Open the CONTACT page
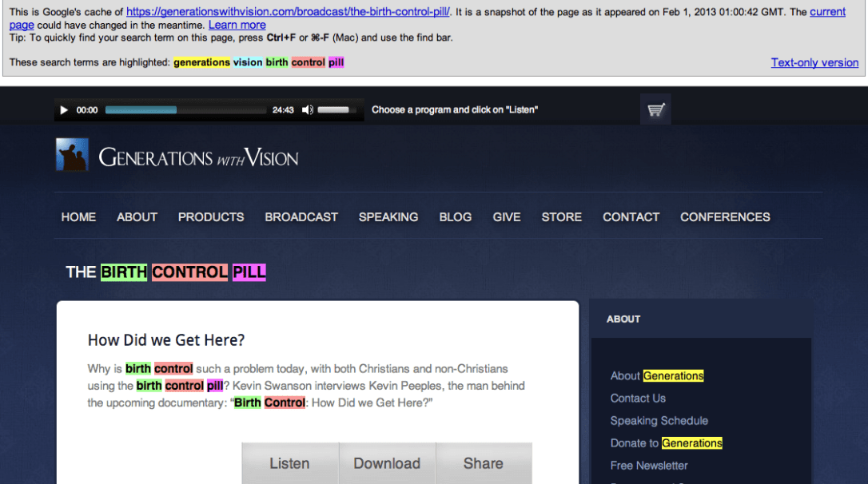 tap(631, 216)
